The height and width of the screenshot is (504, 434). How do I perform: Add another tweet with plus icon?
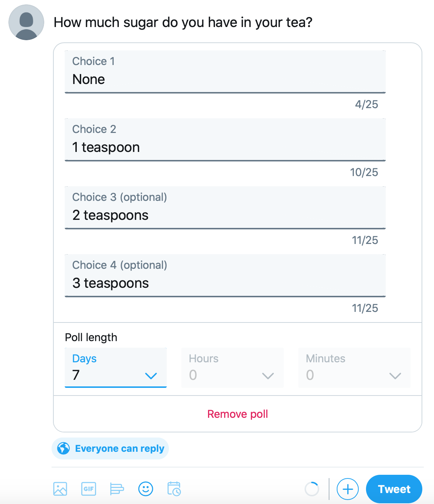pyautogui.click(x=347, y=489)
